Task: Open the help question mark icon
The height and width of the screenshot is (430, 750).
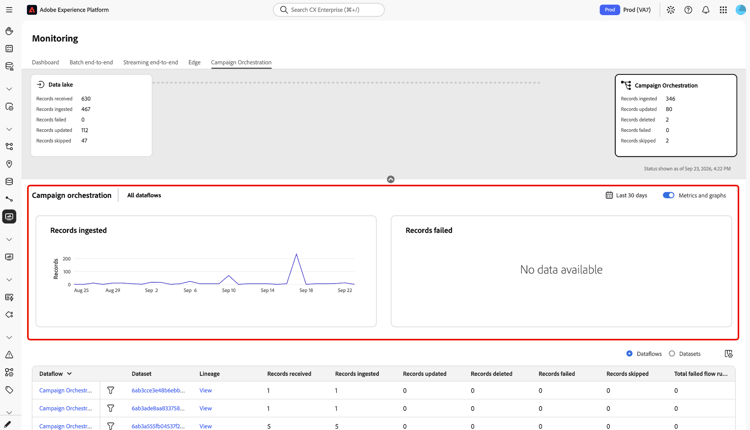Action: (688, 10)
